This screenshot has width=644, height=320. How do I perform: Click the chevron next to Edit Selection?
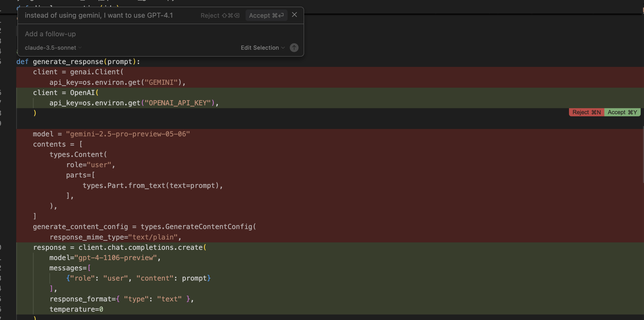[283, 48]
